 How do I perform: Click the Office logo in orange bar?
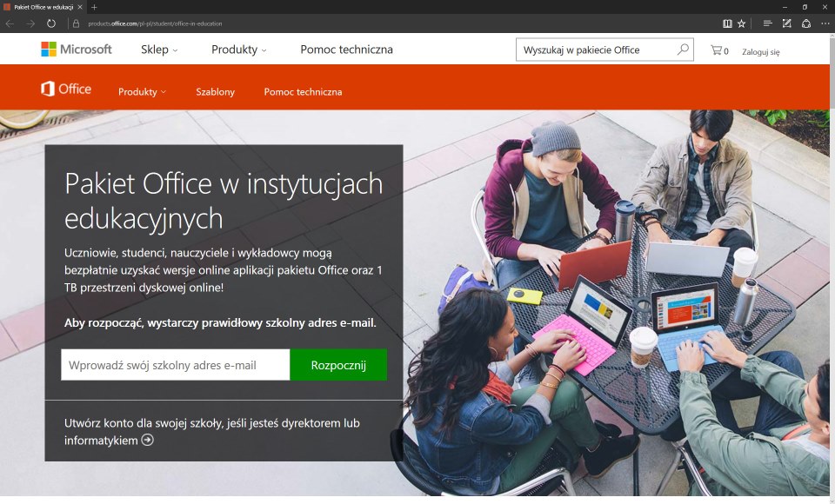tap(66, 90)
